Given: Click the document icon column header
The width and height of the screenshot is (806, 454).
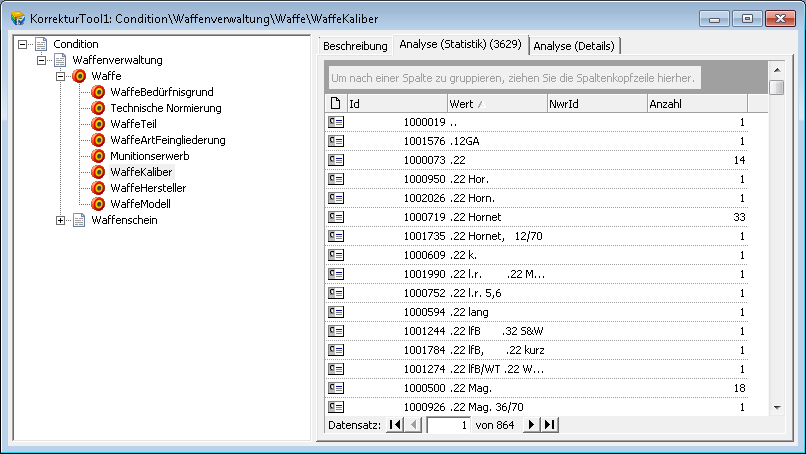Looking at the screenshot, I should [x=336, y=103].
